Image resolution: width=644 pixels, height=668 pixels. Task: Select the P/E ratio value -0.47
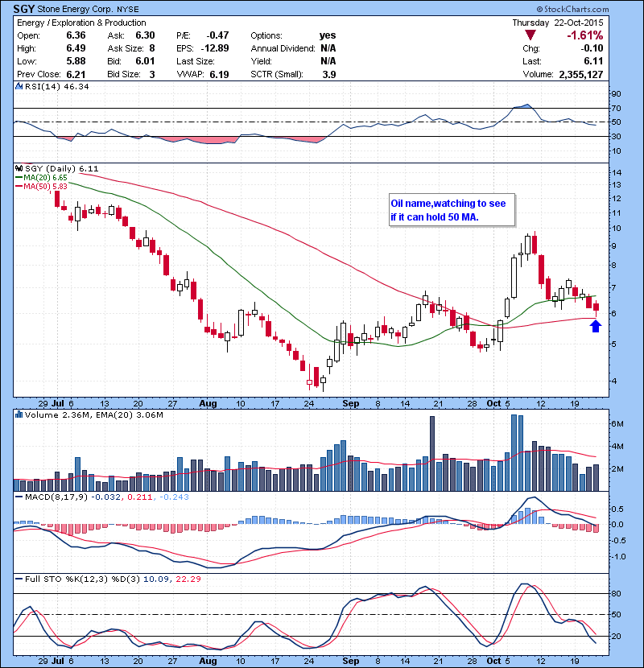point(218,35)
